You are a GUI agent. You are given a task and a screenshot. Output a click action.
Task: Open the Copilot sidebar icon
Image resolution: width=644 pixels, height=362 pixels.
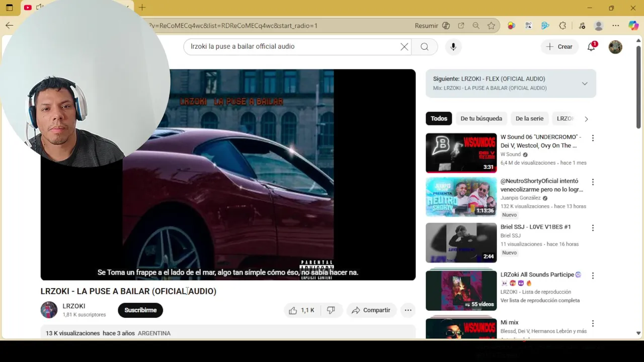633,26
